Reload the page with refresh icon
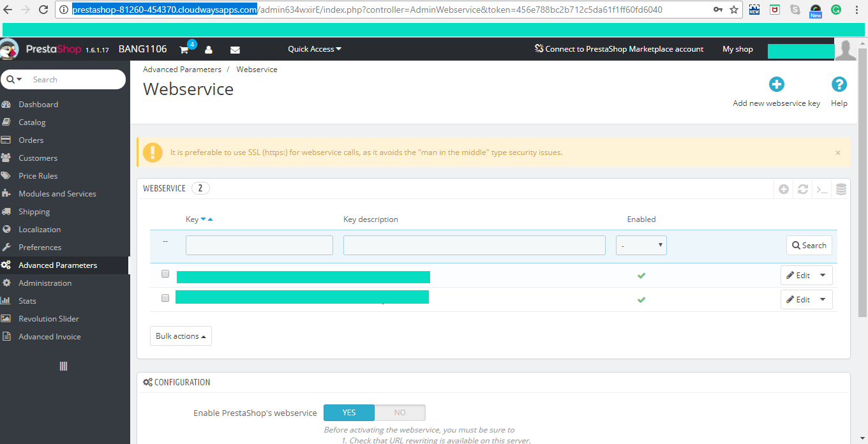 (x=43, y=10)
